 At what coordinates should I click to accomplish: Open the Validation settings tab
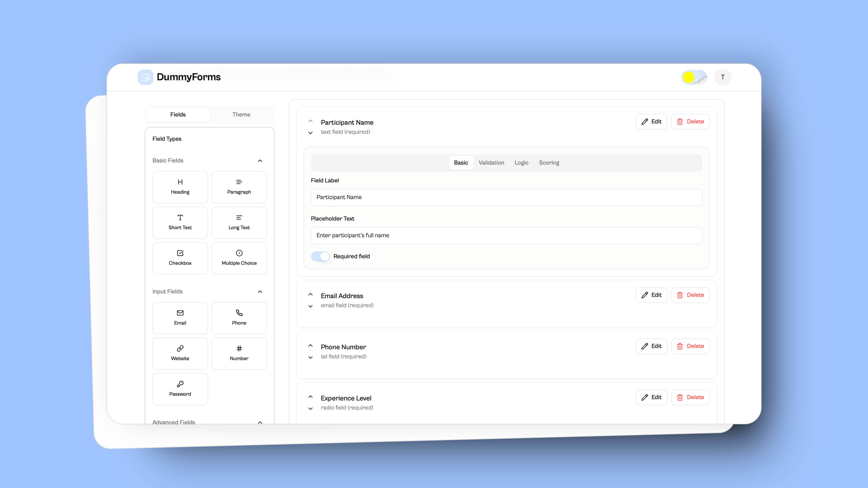click(491, 163)
